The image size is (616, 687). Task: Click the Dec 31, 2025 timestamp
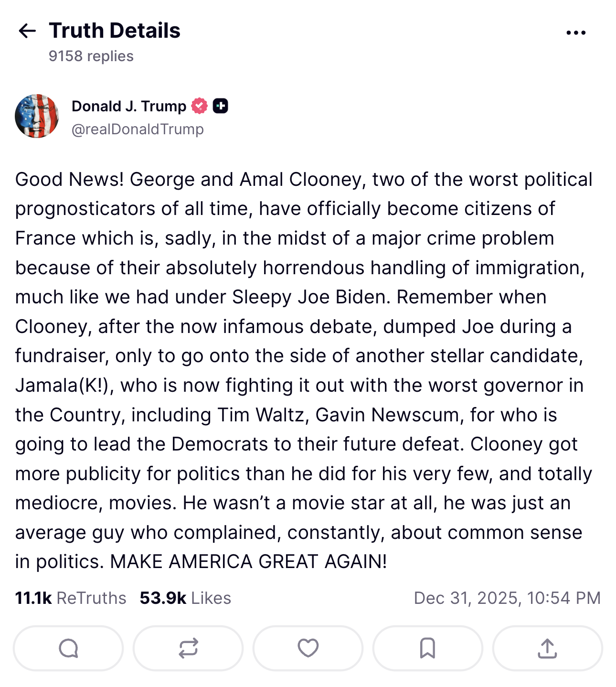click(507, 598)
